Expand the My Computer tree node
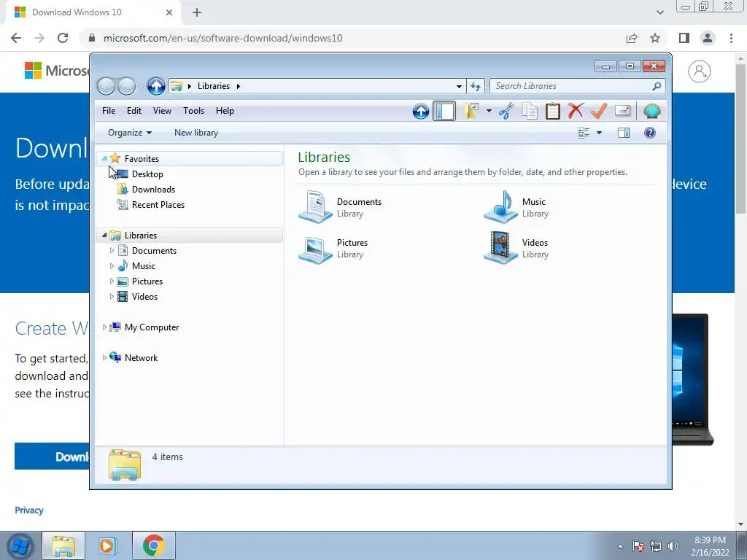 (x=104, y=327)
